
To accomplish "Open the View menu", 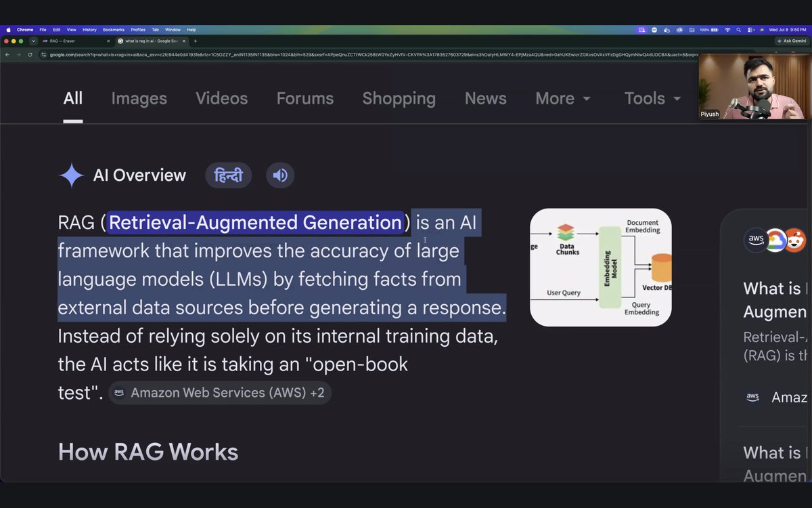I will coord(71,30).
